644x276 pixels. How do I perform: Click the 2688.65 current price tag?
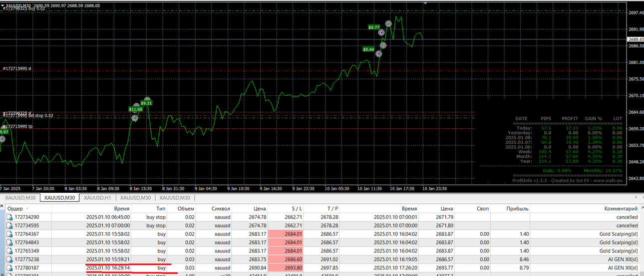click(x=635, y=39)
